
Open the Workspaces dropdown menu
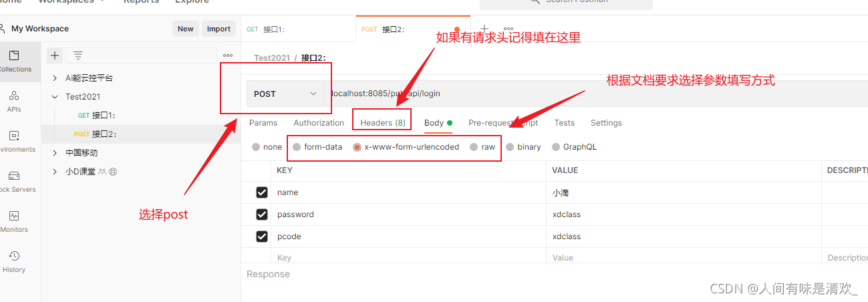[71, 1]
